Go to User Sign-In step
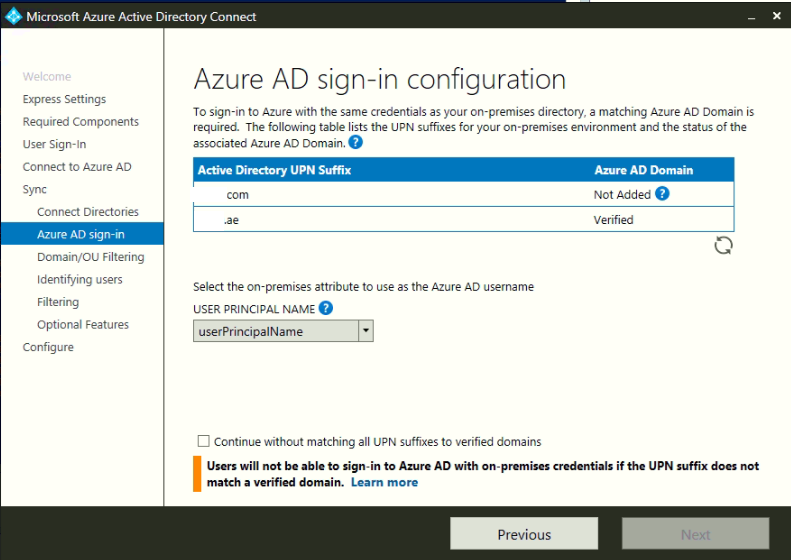Viewport: 791px width, 560px height. [54, 144]
